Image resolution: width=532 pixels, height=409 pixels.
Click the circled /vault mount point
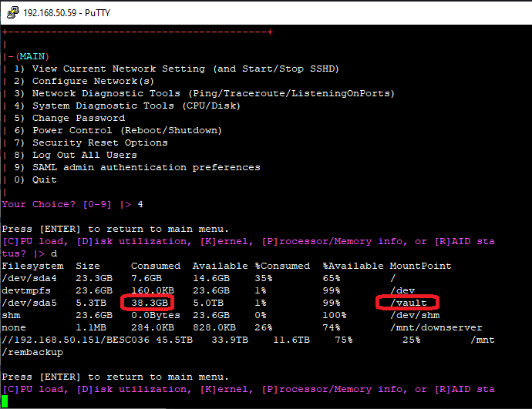pos(408,303)
